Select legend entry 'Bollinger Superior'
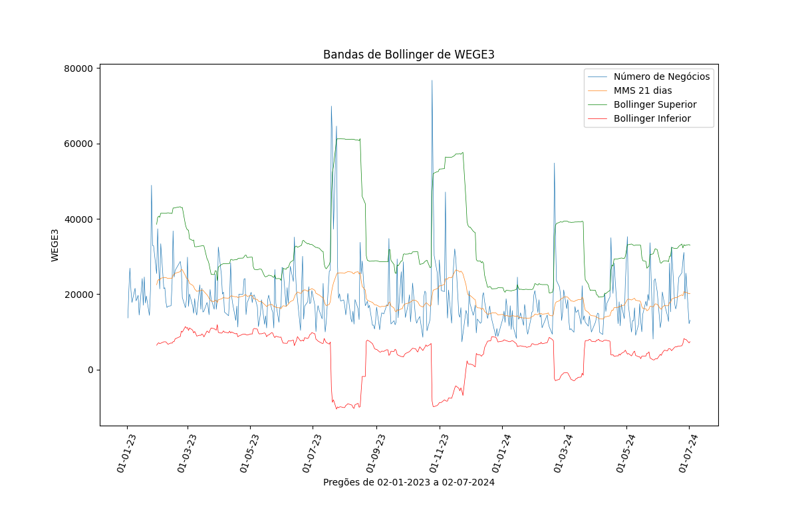The image size is (798, 532). pos(655,104)
